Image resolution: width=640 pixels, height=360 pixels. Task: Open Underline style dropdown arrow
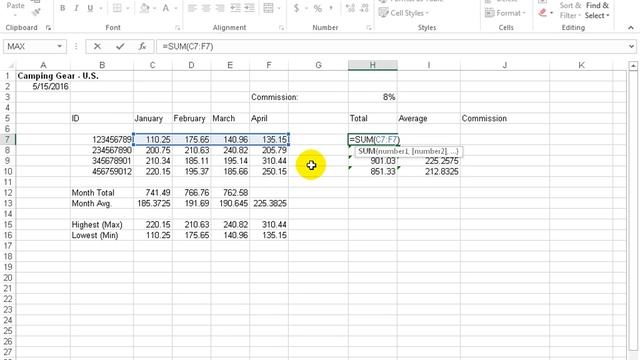(100, 8)
